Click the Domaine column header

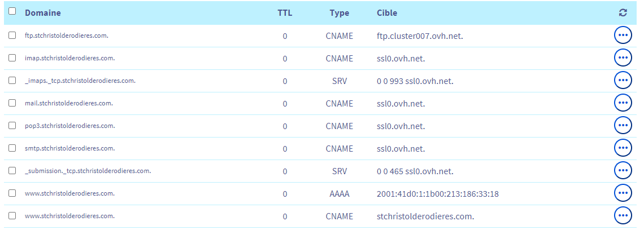43,12
